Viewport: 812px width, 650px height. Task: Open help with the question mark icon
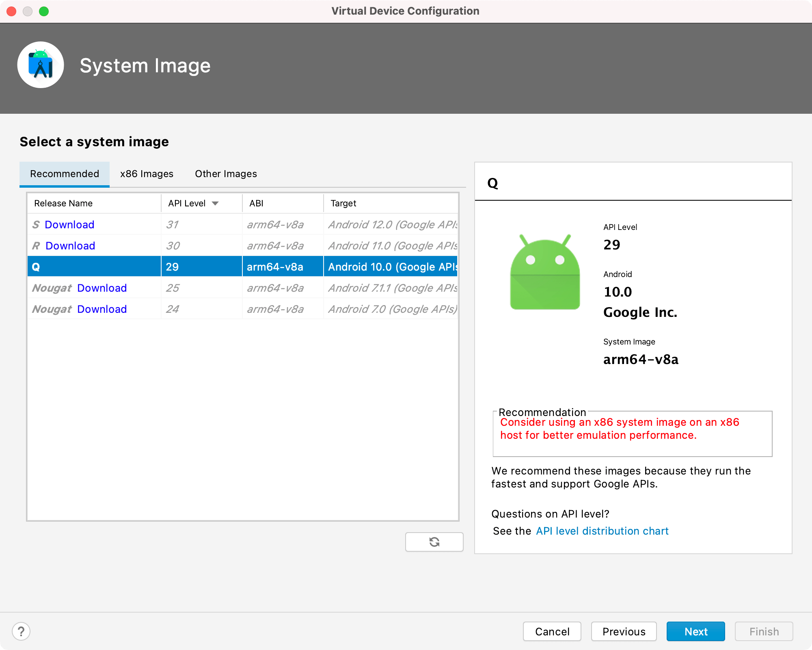[x=21, y=631]
